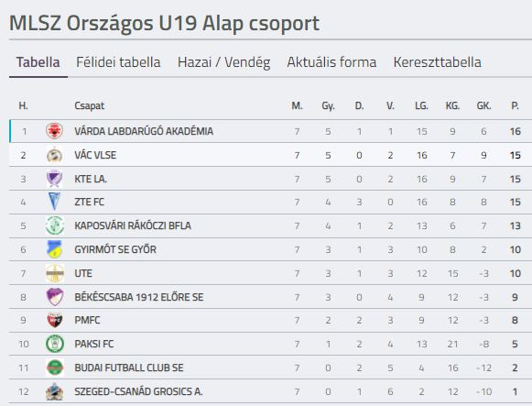
Task: Click the ZTE FC blue pennant logo
Action: [x=55, y=202]
